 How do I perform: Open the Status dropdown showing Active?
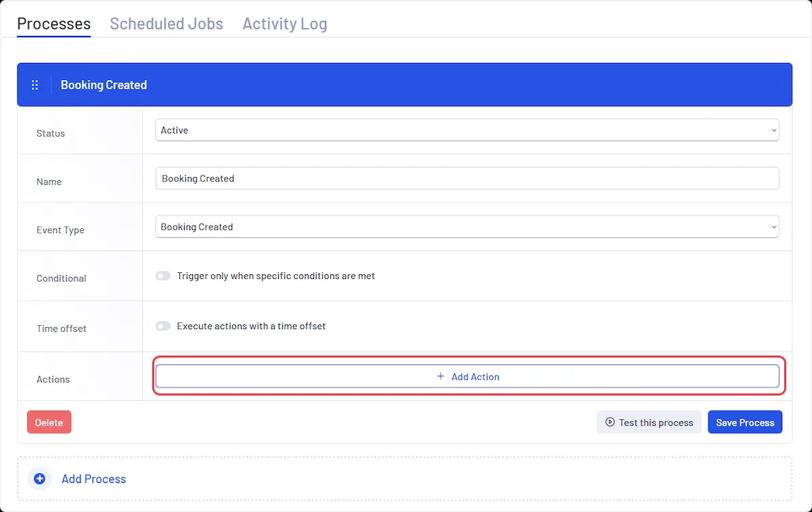467,130
